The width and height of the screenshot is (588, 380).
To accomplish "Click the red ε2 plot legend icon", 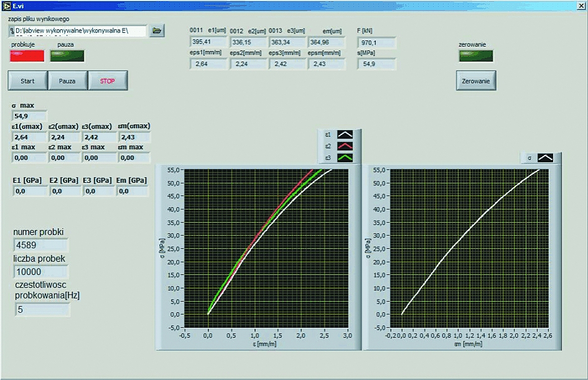I will click(x=345, y=145).
